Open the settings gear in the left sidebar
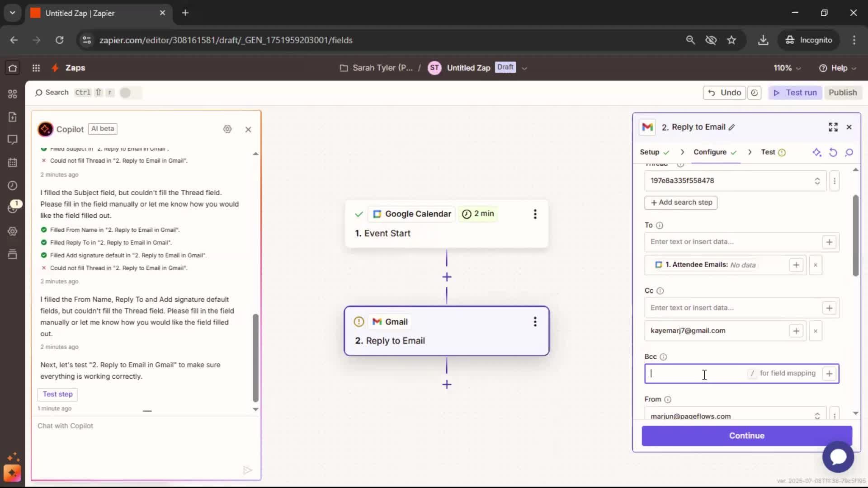868x488 pixels. pos(13,231)
